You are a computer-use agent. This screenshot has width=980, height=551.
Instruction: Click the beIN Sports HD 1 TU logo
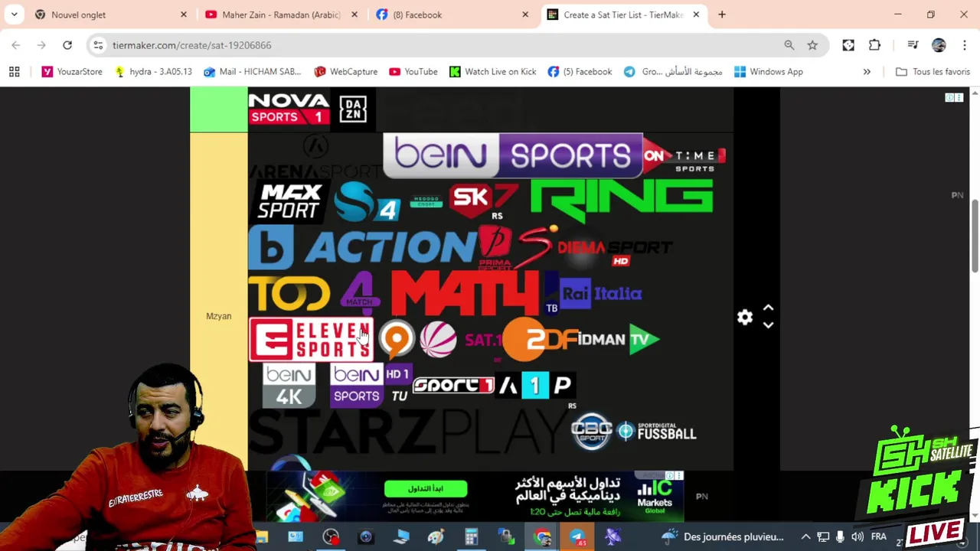tap(371, 384)
